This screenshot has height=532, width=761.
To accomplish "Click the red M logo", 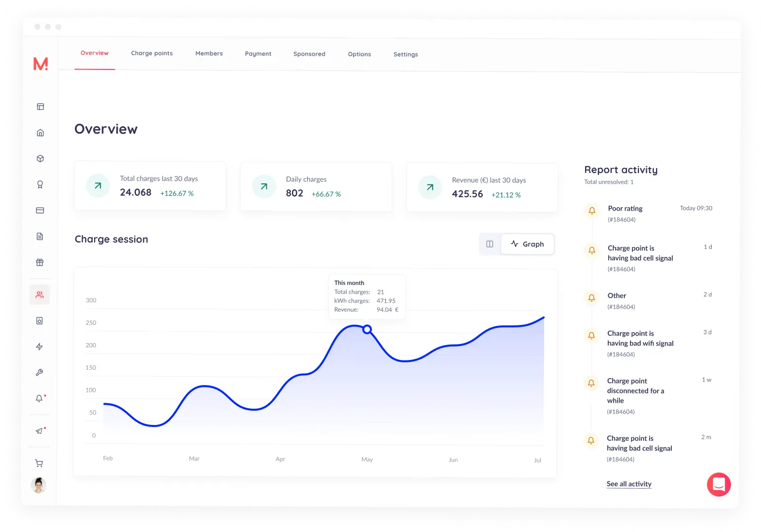I will tap(40, 64).
